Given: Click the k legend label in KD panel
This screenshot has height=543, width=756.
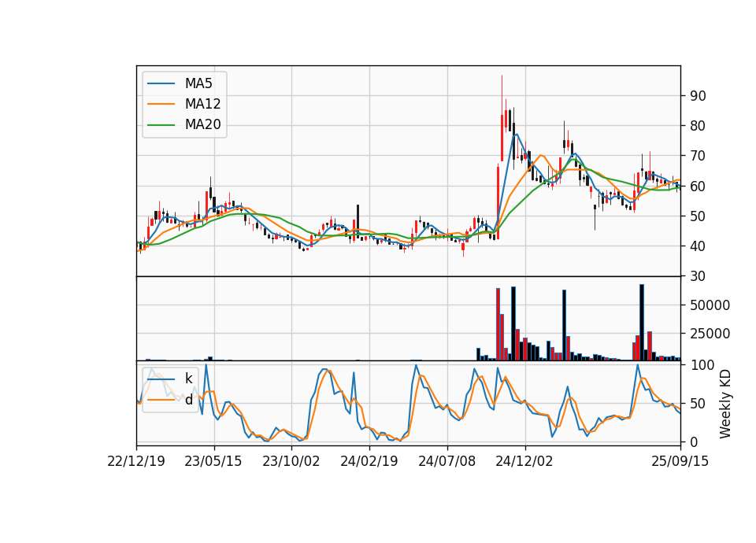Looking at the screenshot, I should (x=188, y=379).
